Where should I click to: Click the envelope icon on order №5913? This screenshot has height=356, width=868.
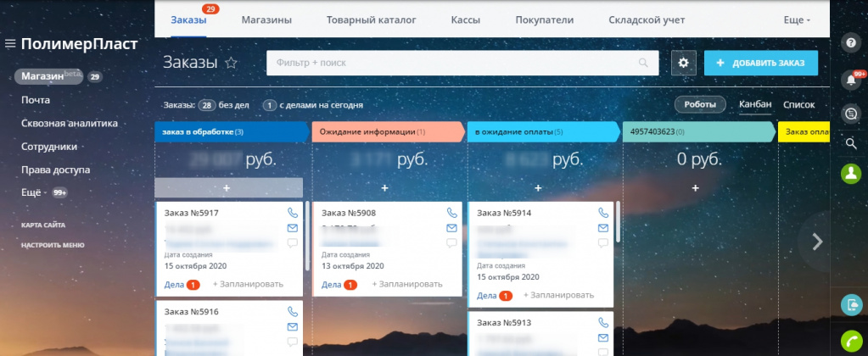(603, 337)
